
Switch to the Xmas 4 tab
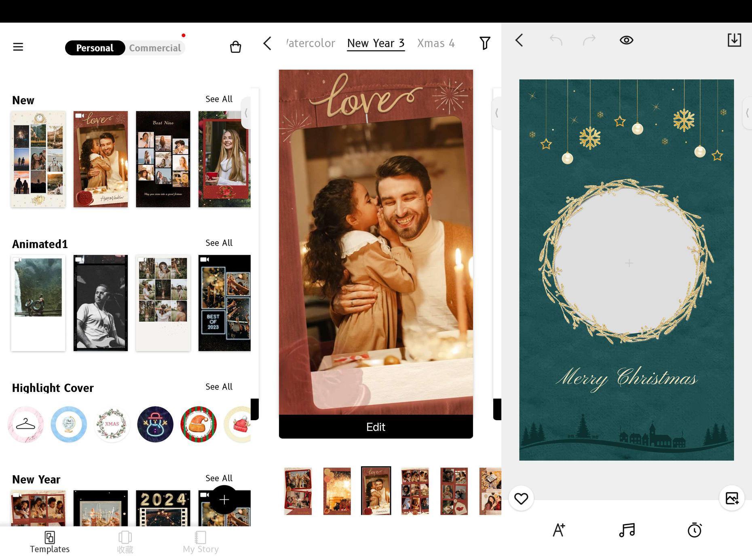tap(436, 43)
